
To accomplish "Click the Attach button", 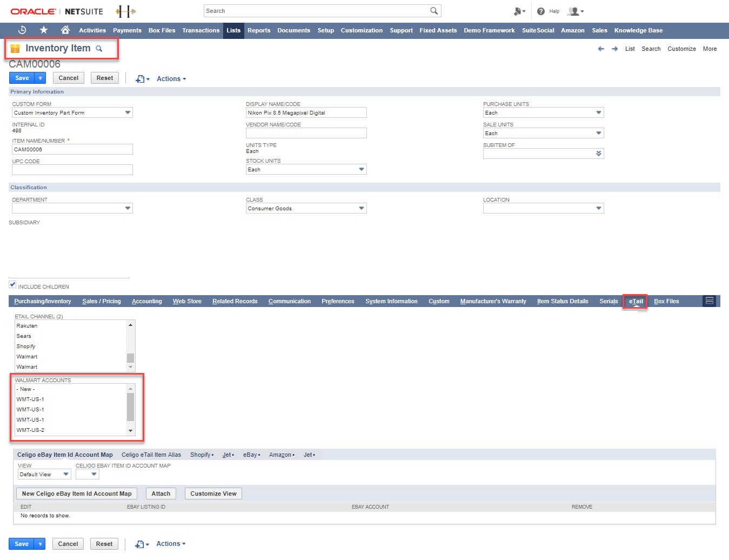I will point(161,494).
